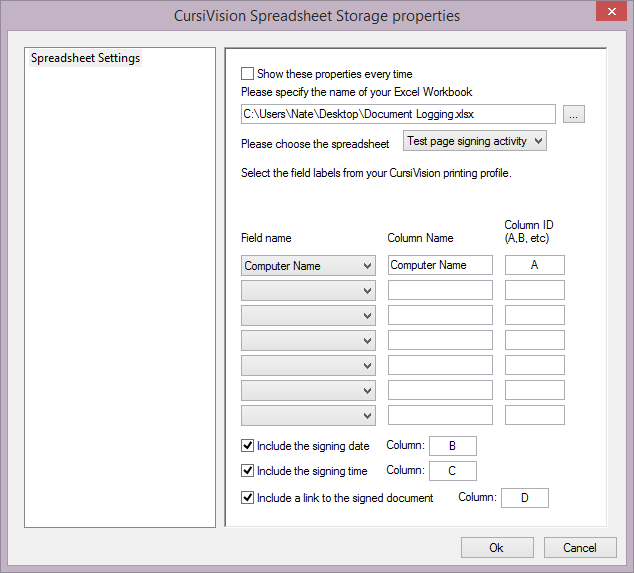
Task: Click signing time Column field containing C
Action: [452, 471]
